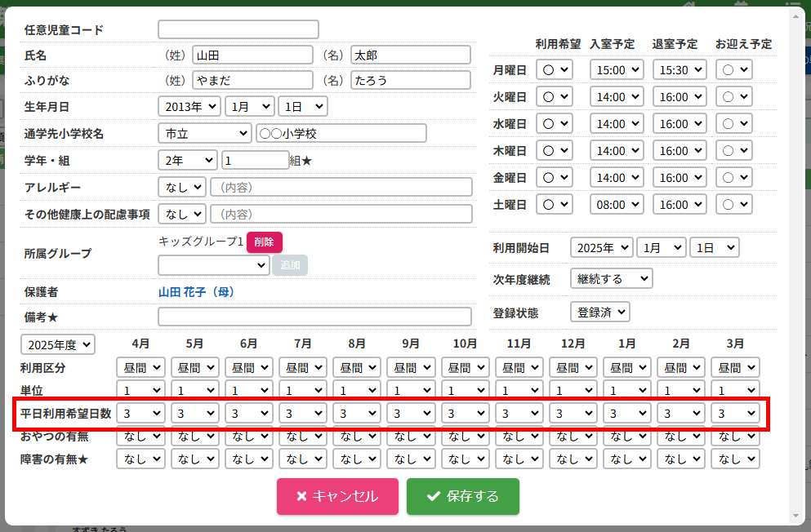Open the 登録状態 登録済 dropdown
The height and width of the screenshot is (532, 811).
click(600, 312)
